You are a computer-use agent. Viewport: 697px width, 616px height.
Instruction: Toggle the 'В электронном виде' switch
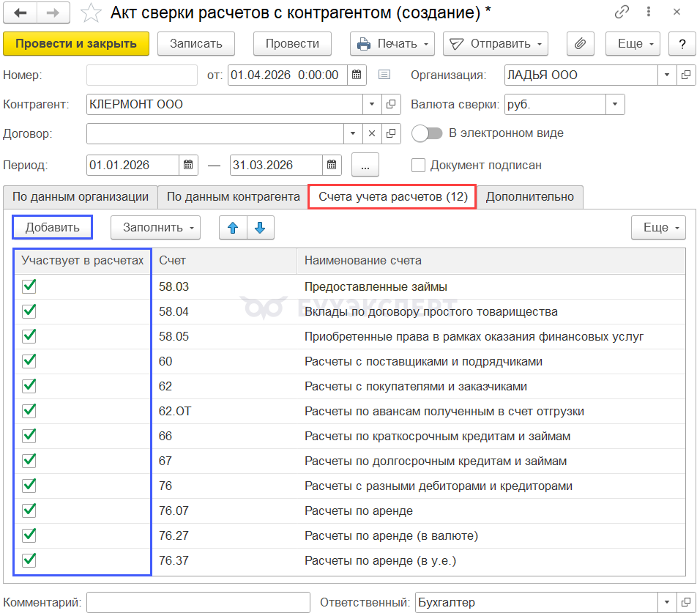click(428, 133)
